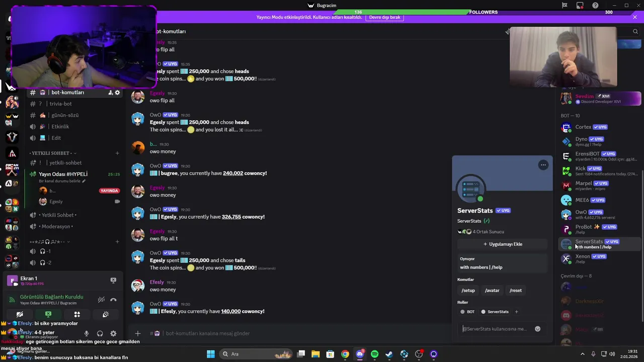Click the message attachment plus button
Viewport: 644px width, 362px height.
[137, 333]
